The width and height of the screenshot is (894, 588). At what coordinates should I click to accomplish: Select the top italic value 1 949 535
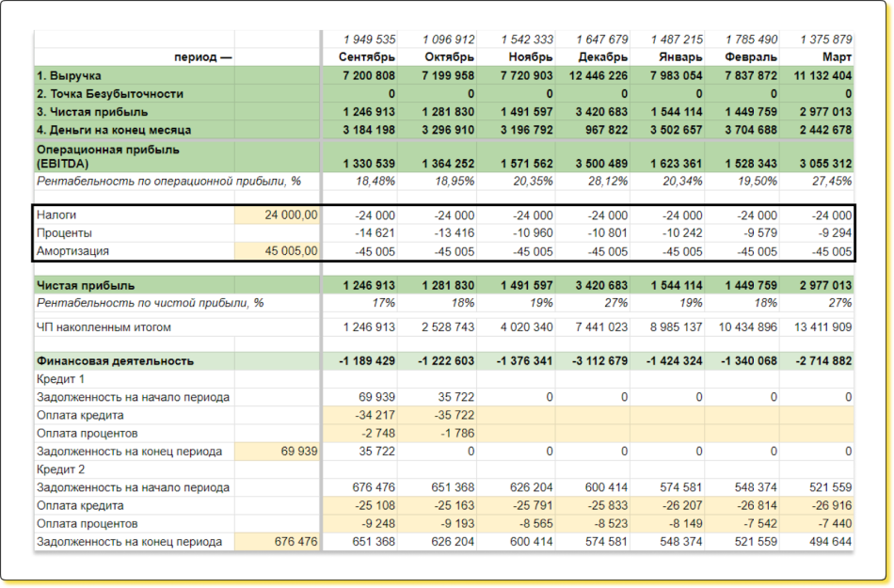pos(370,40)
